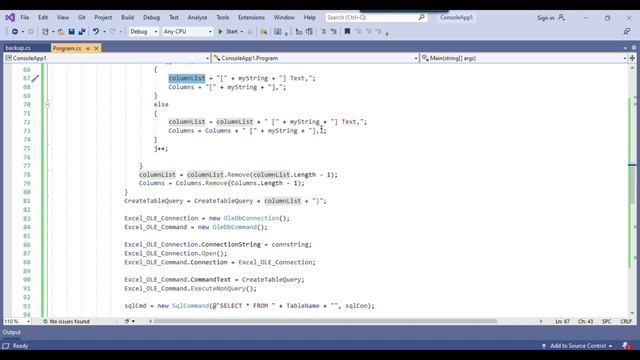Click the ExecuteNonQuery call on line 91
640x360 pixels.
pos(218,289)
